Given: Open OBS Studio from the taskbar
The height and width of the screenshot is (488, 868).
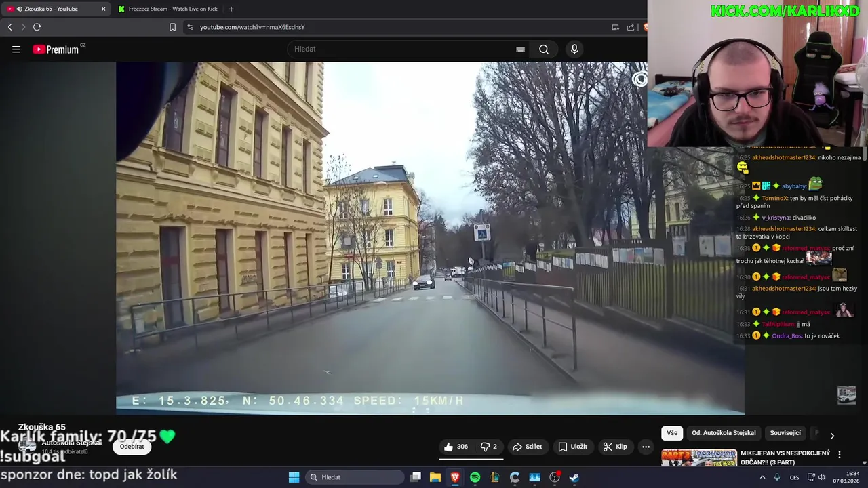Looking at the screenshot, I should (x=555, y=477).
